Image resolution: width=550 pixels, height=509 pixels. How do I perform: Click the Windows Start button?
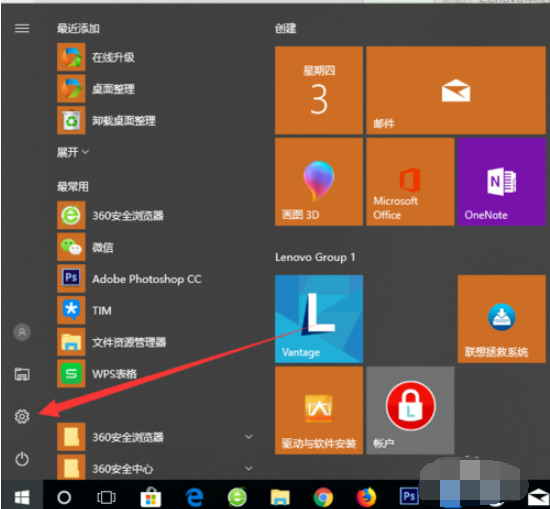pos(22,497)
